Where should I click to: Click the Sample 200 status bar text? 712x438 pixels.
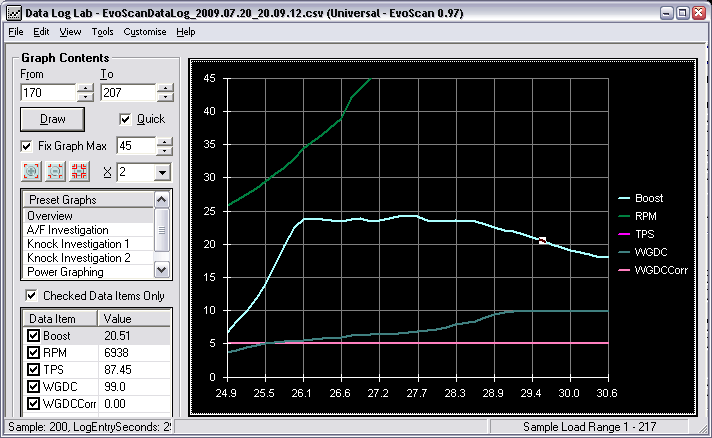coord(89,427)
